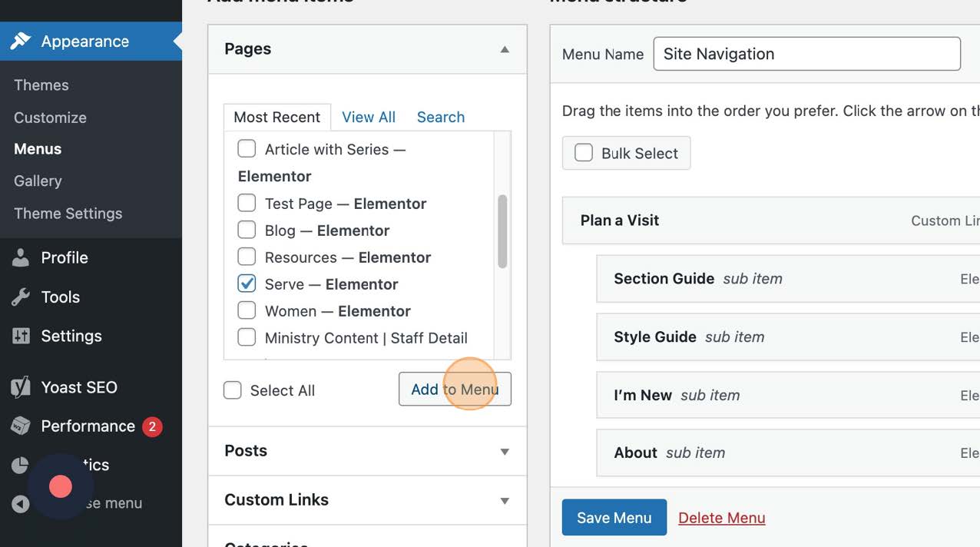
Task: Open Settings using its sidebar icon
Action: 20,336
